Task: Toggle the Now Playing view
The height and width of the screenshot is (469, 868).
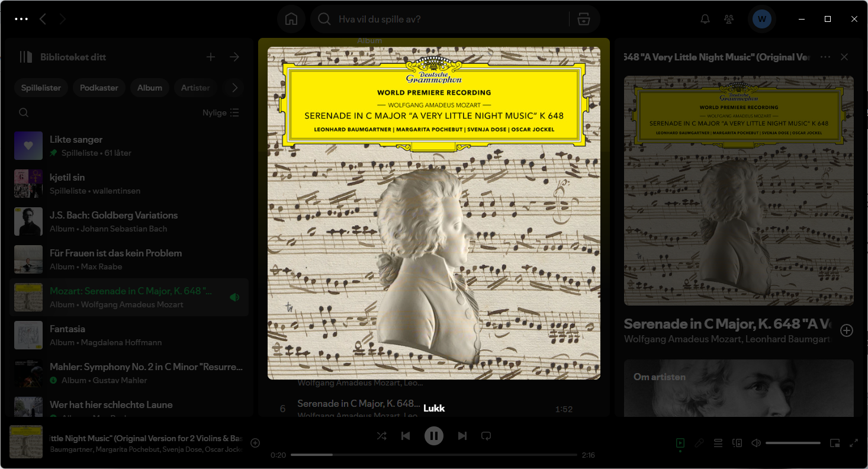Action: (x=680, y=443)
